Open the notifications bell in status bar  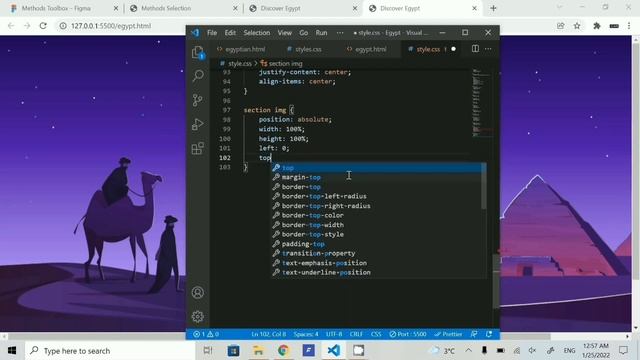coord(489,334)
